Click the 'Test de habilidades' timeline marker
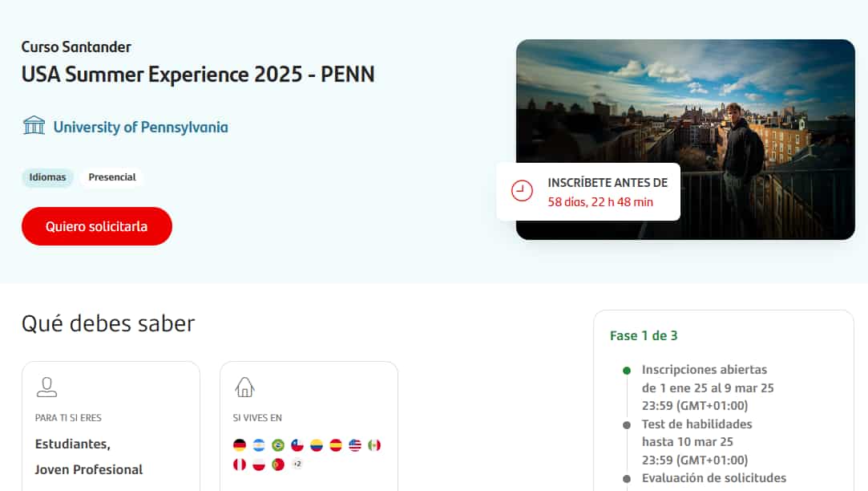Screen dimensions: 868x491 [x=627, y=425]
